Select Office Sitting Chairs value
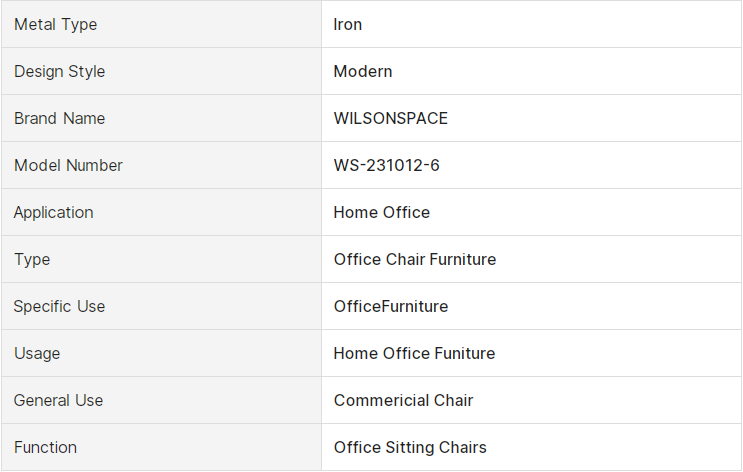743x472 pixels. 410,447
